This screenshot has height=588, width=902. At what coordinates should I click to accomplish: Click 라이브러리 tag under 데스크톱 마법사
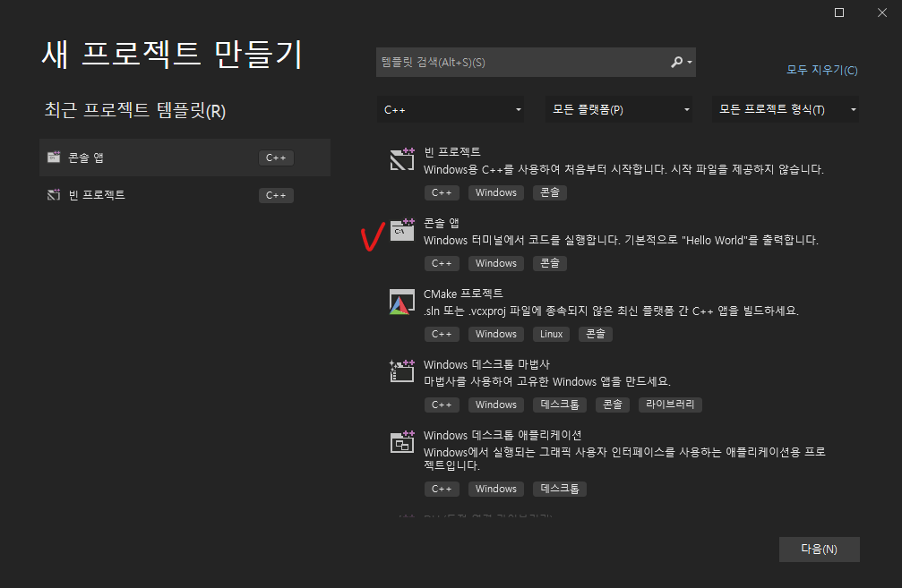670,405
